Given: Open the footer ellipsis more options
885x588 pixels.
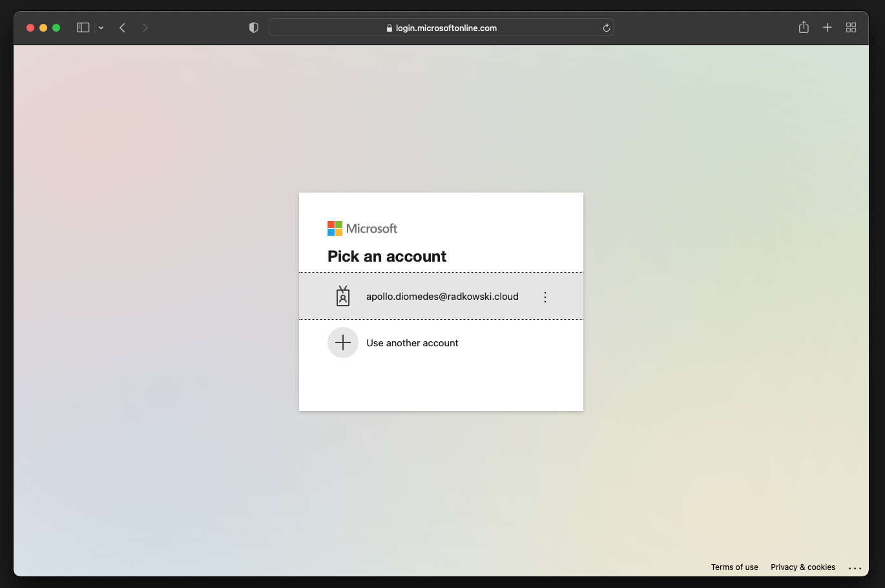Looking at the screenshot, I should 855,568.
